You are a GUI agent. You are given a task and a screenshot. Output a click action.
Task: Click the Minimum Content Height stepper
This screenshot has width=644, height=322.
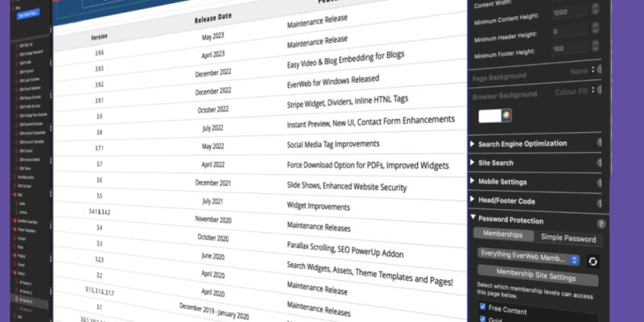tap(595, 10)
